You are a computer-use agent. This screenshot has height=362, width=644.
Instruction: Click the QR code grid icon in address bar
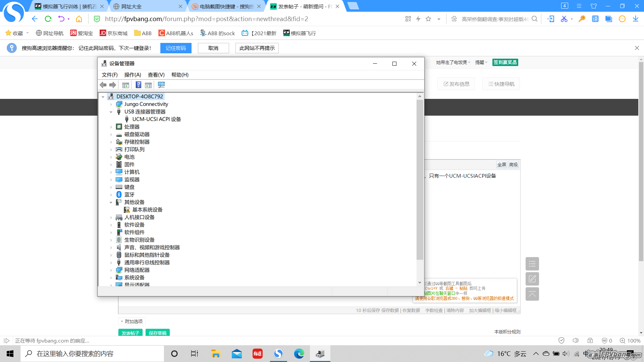point(408,19)
